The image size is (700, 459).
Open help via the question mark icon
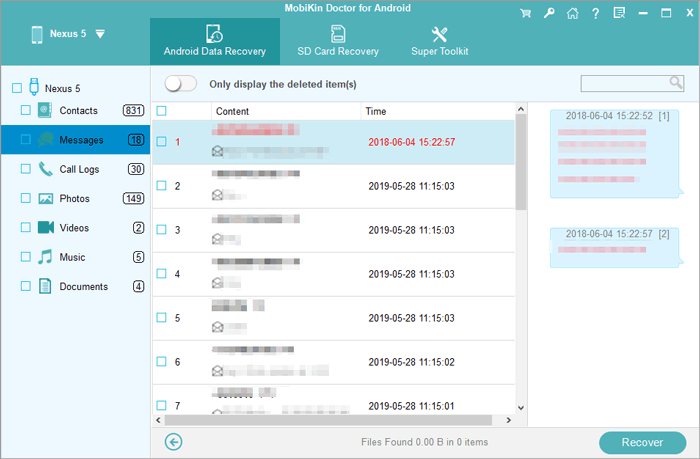click(x=595, y=14)
